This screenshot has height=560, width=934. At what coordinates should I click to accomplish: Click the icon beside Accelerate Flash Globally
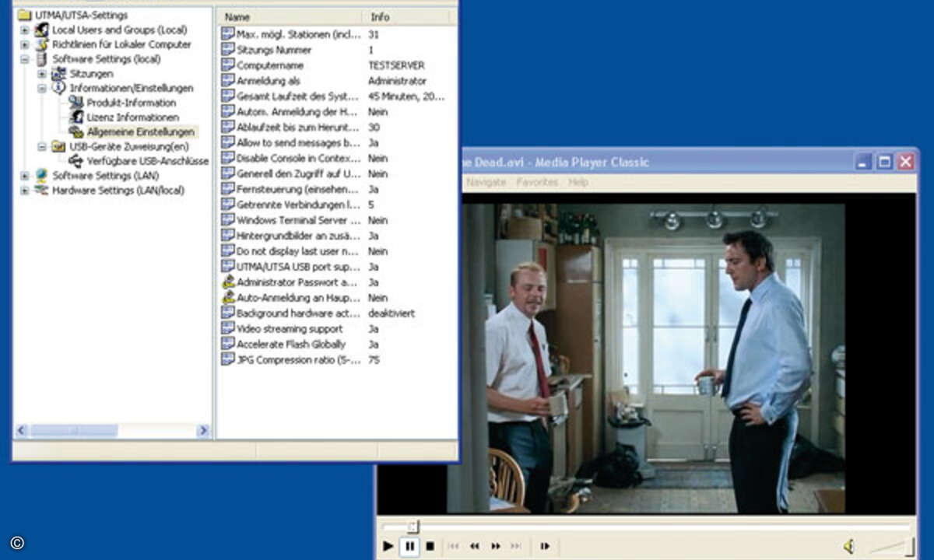[x=227, y=345]
